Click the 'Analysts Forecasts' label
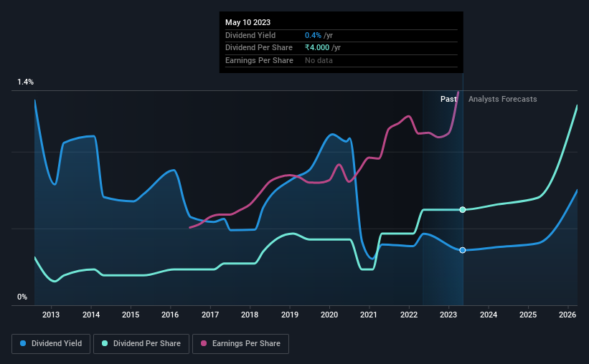The height and width of the screenshot is (364, 589). click(503, 99)
